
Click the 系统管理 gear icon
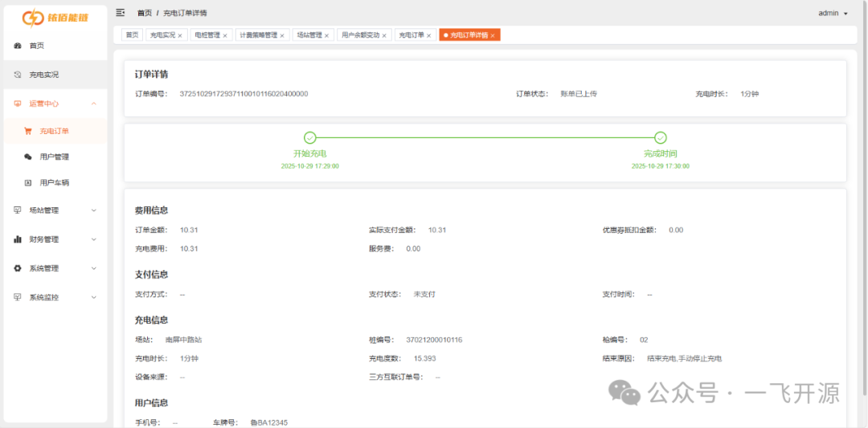(x=18, y=268)
